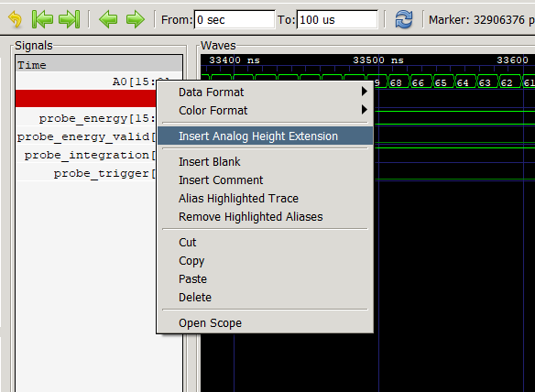Expand the Color Format submenu arrow

pyautogui.click(x=364, y=110)
